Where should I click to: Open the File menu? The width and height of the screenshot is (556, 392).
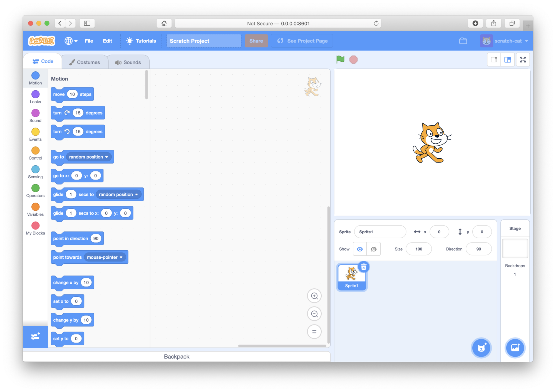[x=89, y=41]
